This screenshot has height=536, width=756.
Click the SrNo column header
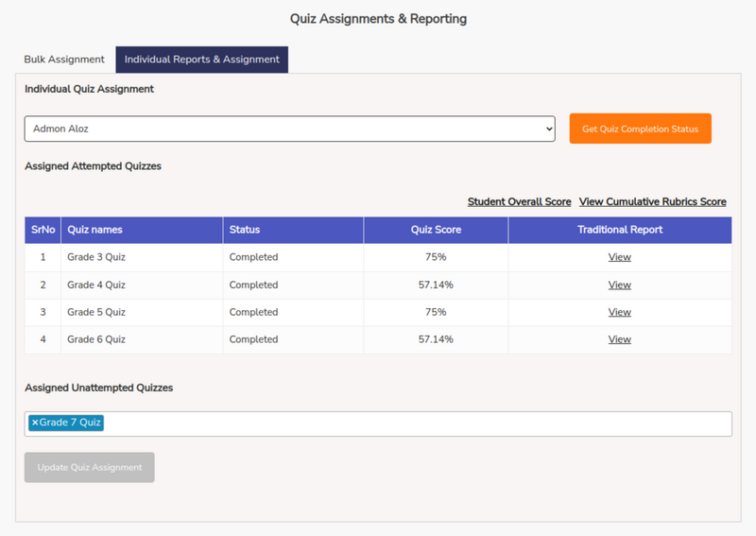click(43, 230)
